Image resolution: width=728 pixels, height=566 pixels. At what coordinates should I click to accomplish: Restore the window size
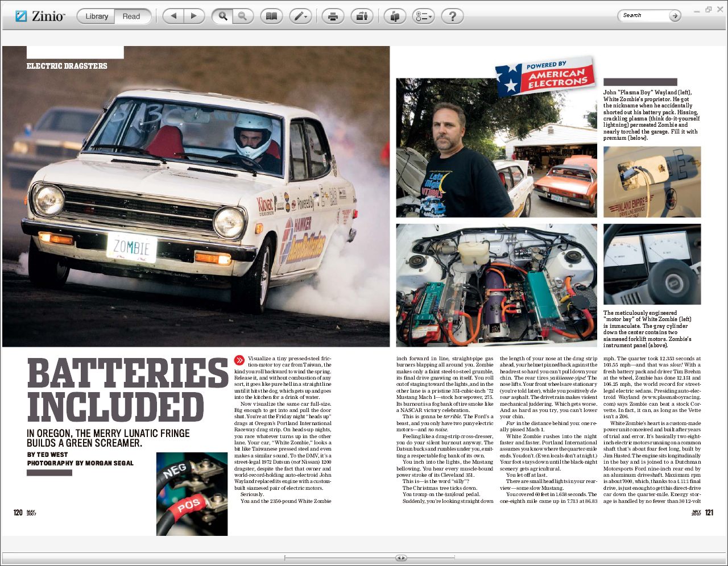click(708, 10)
